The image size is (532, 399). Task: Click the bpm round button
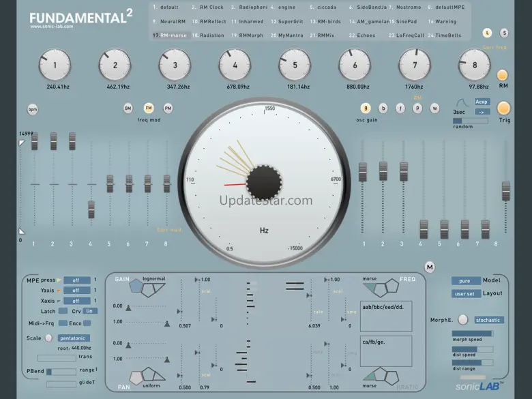[x=33, y=109]
